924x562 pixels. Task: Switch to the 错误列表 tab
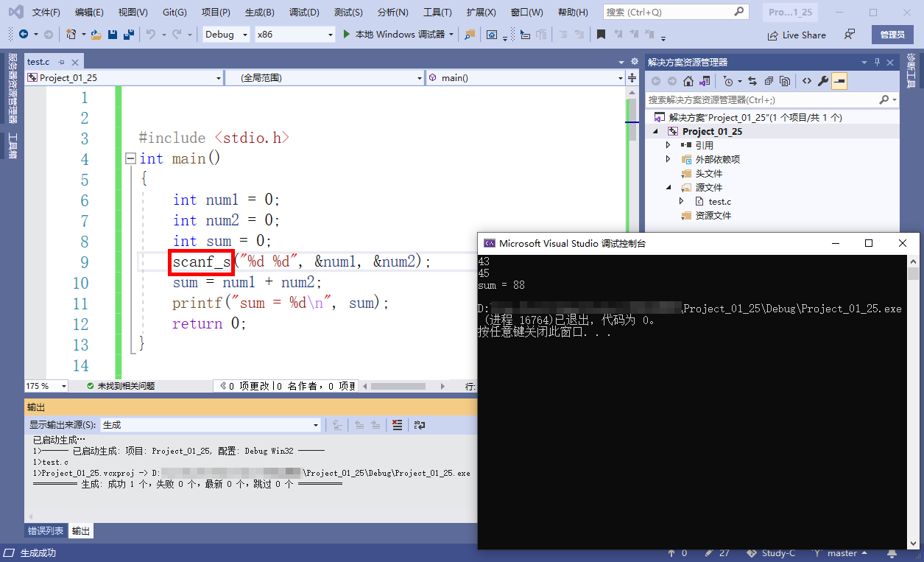(x=46, y=531)
